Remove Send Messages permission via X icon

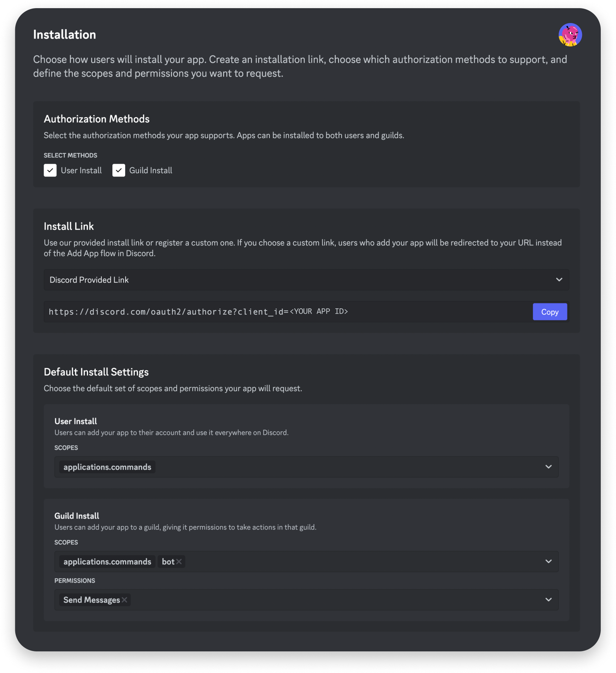tap(124, 600)
